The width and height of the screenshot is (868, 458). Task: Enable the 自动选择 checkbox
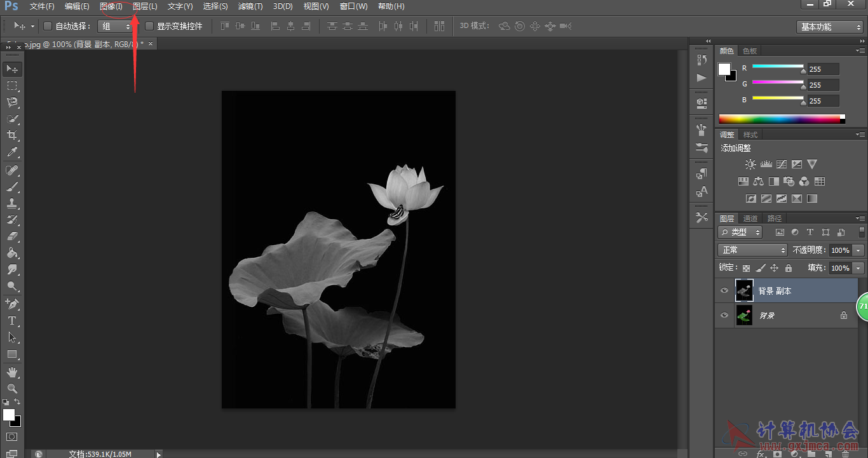point(48,27)
